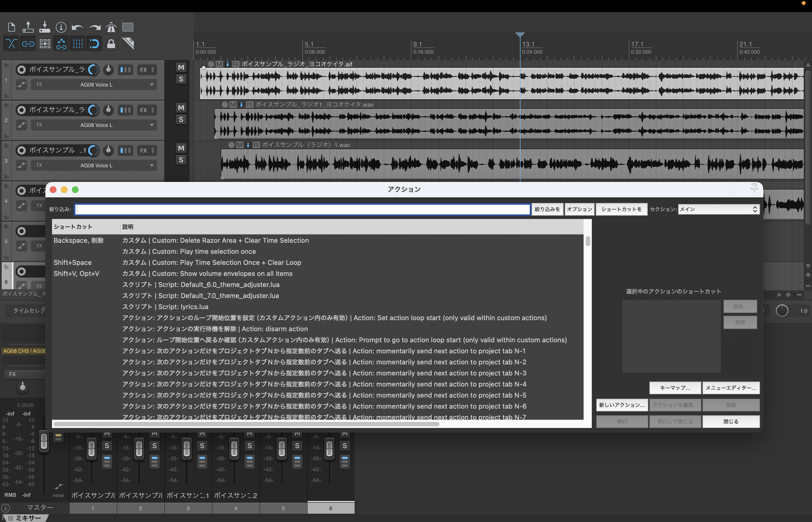Click the Open Project upload icon
This screenshot has height=522, width=812.
tap(28, 27)
